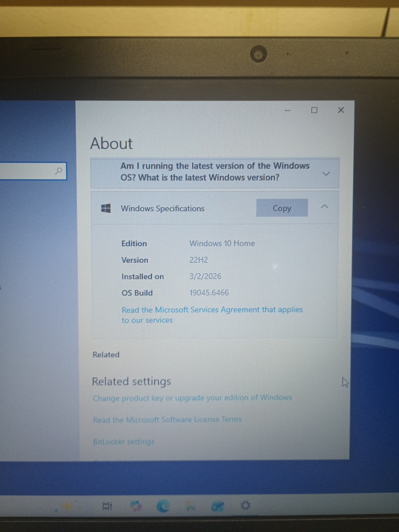Collapse the Windows Specifications section

(x=325, y=207)
